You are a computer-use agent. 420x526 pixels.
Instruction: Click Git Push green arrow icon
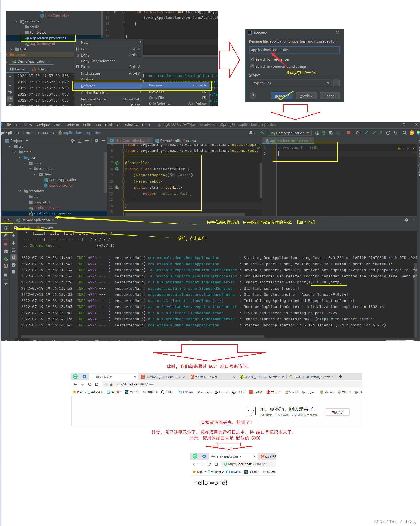381,133
